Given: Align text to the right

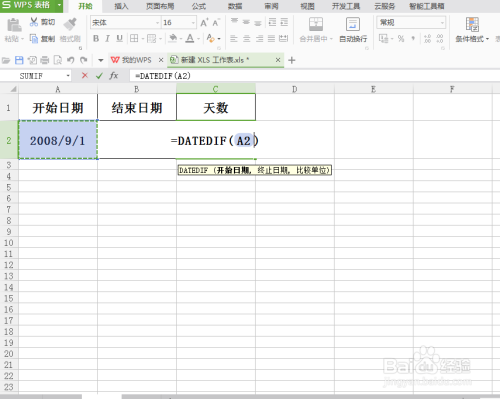Looking at the screenshot, I should pos(259,39).
